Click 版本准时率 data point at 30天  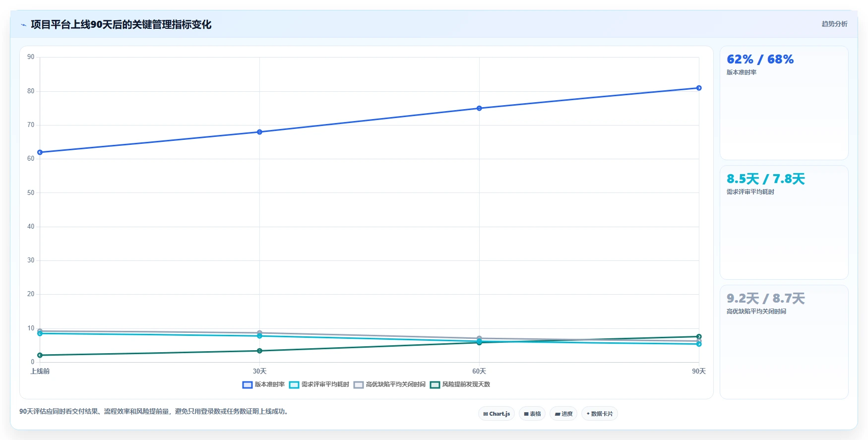(259, 132)
